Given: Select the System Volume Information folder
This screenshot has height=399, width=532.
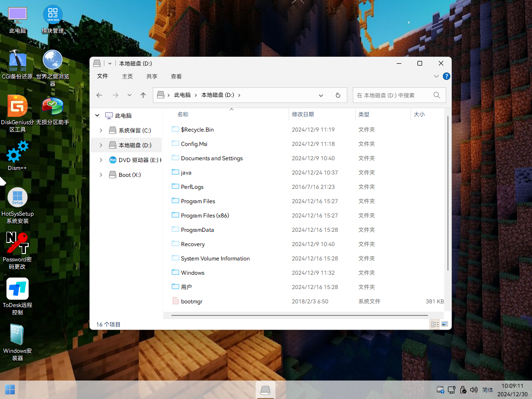Looking at the screenshot, I should pos(215,258).
